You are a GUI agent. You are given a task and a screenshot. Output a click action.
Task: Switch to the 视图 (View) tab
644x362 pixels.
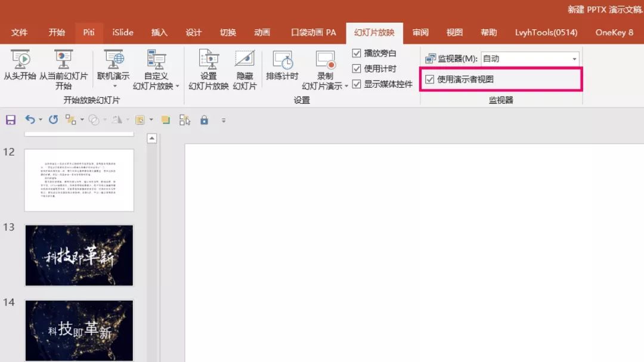454,32
